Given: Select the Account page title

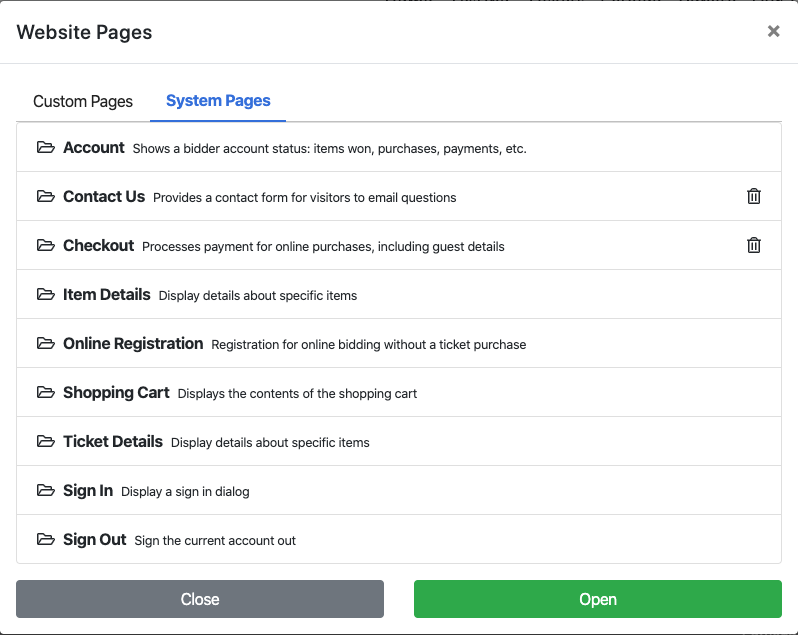Looking at the screenshot, I should (94, 148).
